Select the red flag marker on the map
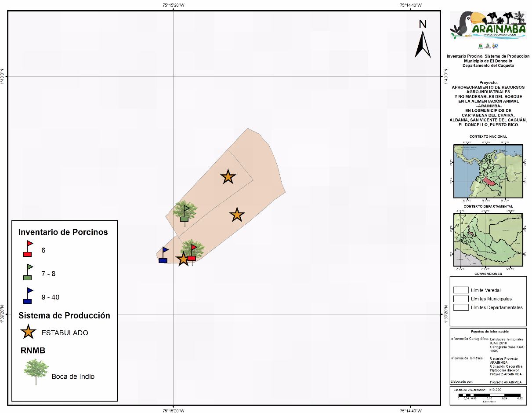The height and width of the screenshot is (413, 532). pyautogui.click(x=192, y=252)
